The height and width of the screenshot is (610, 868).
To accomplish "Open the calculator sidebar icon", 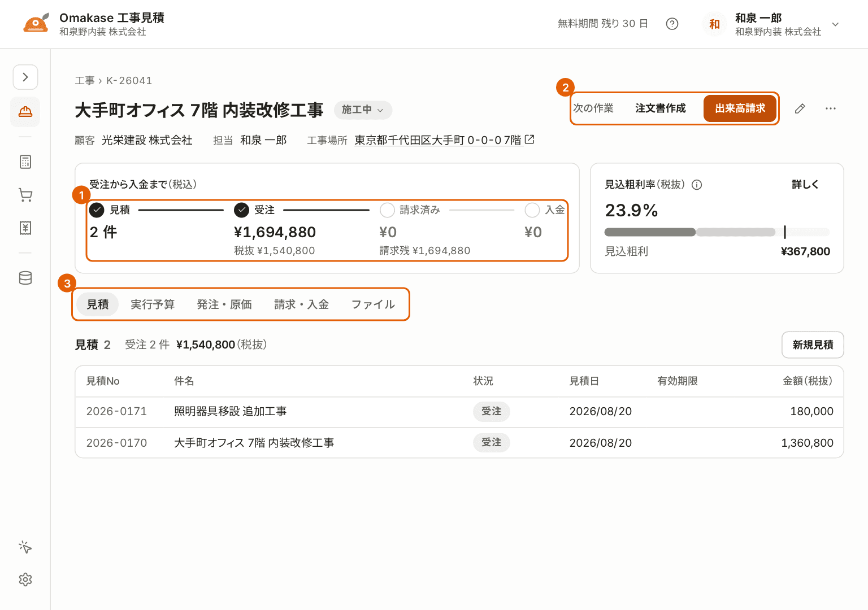I will [25, 162].
